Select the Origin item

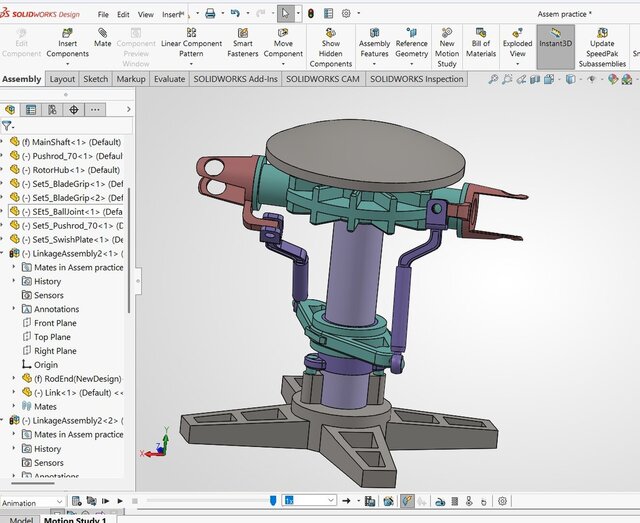click(x=40, y=365)
